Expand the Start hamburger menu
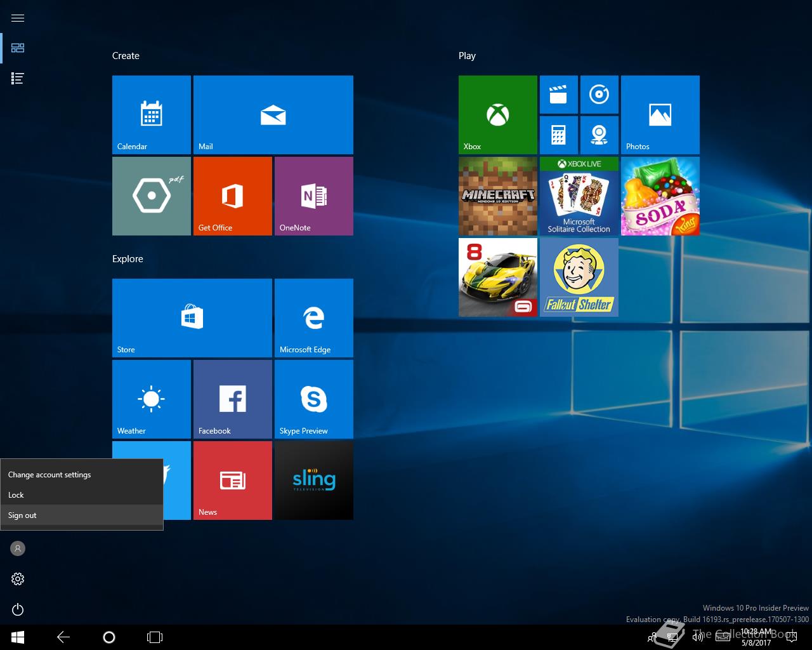Viewport: 812px width, 650px height. point(18,18)
